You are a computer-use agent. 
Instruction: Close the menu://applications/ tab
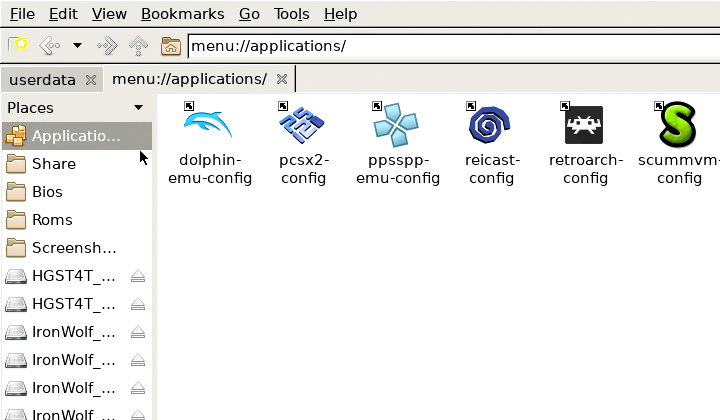tap(282, 79)
